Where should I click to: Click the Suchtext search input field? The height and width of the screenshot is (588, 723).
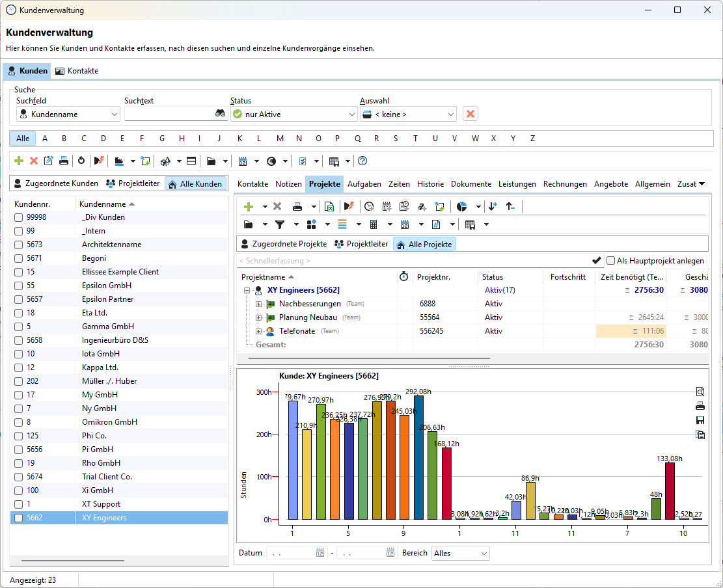(x=169, y=114)
